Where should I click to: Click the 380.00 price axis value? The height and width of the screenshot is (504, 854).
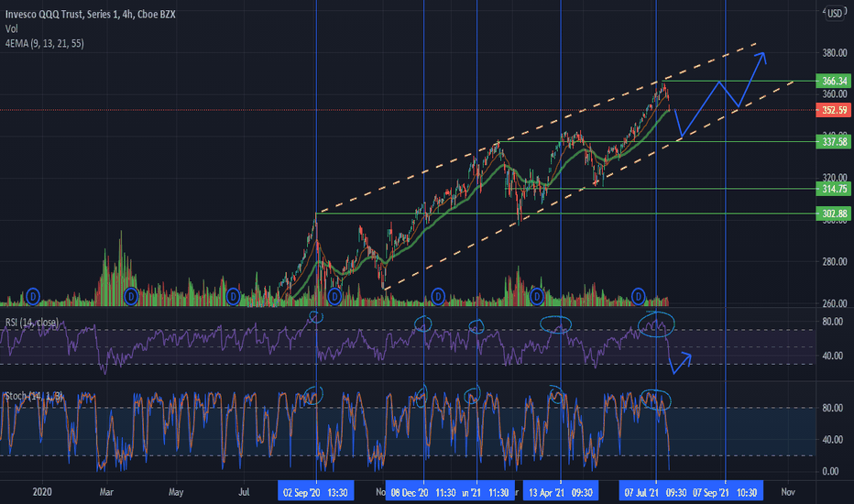tap(835, 53)
